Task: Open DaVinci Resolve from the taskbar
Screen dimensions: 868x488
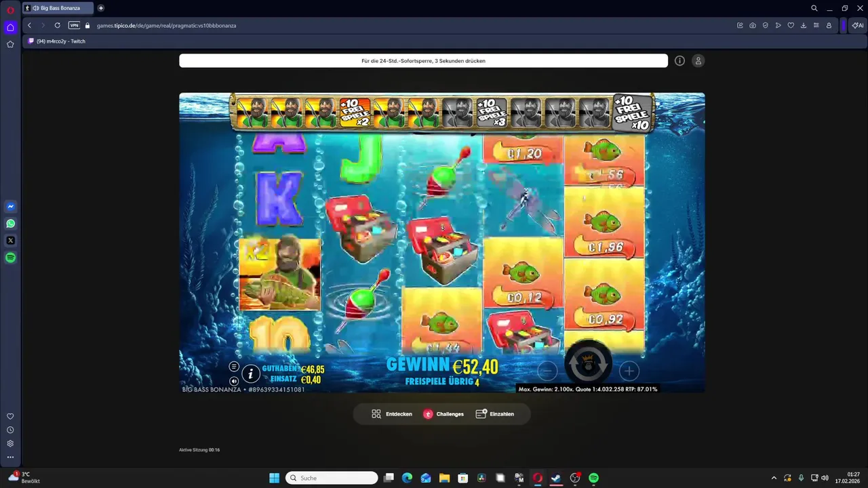Action: pos(481,478)
